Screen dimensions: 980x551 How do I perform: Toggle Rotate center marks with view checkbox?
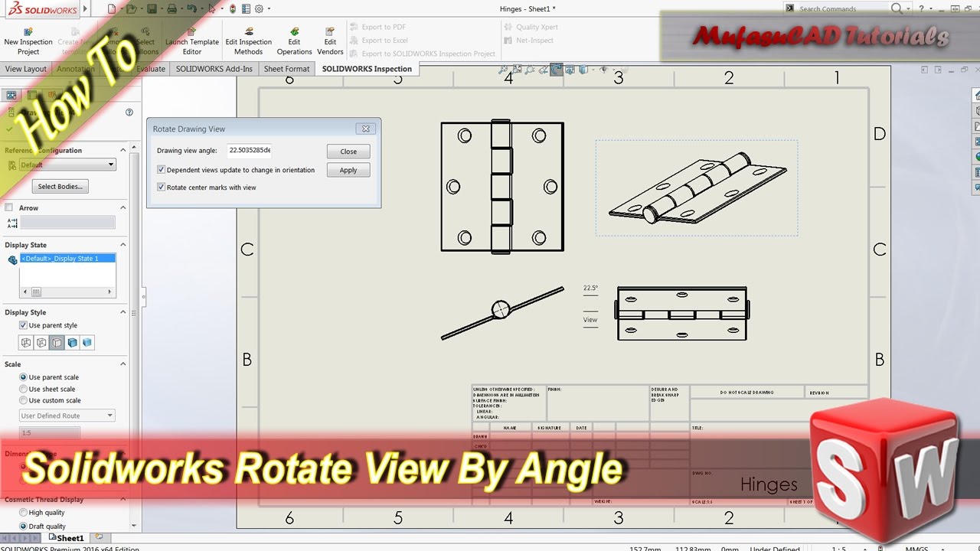162,187
